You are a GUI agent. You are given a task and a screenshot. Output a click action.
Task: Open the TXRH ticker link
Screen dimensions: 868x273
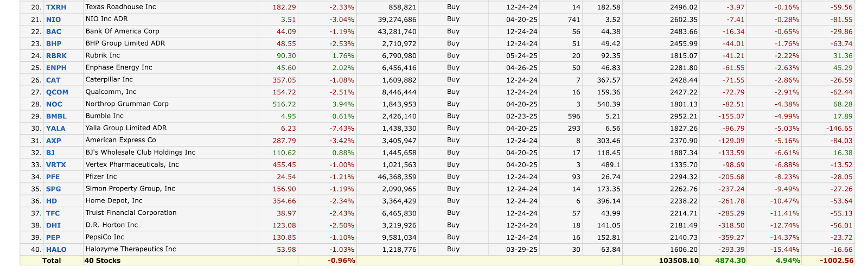(x=56, y=7)
